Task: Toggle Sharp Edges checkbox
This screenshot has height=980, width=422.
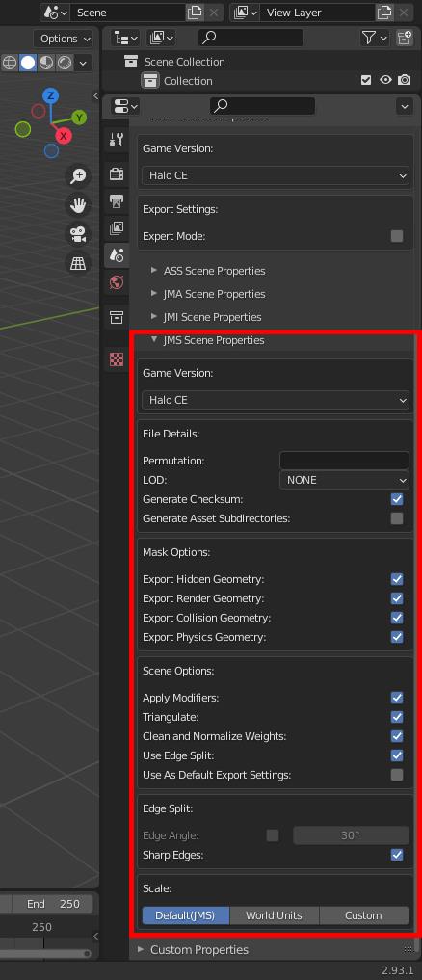Action: [397, 855]
